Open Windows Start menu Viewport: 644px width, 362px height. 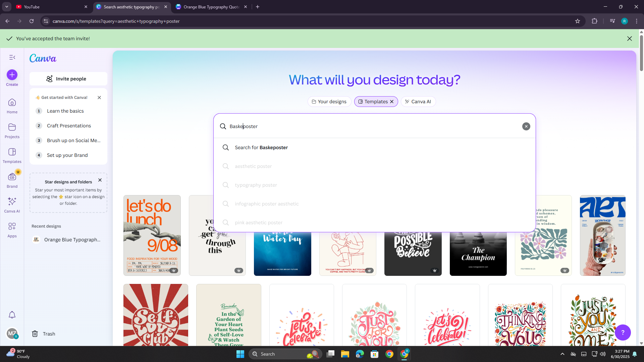tap(240, 354)
